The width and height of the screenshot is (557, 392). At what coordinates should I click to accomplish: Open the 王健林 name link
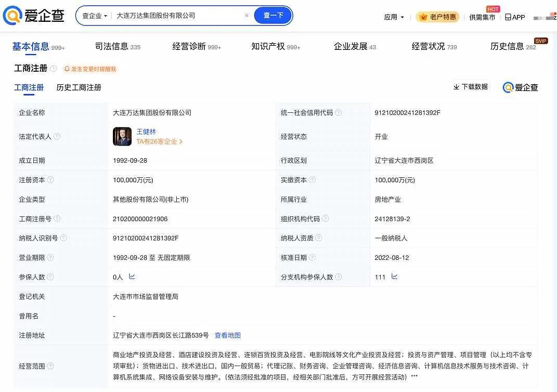click(x=146, y=132)
